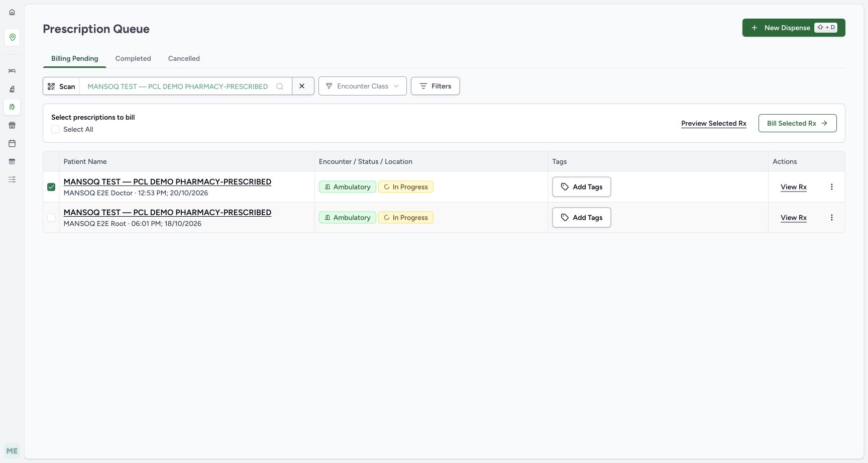868x463 pixels.
Task: Open the bed (inpatient) sidebar icon
Action: click(12, 71)
